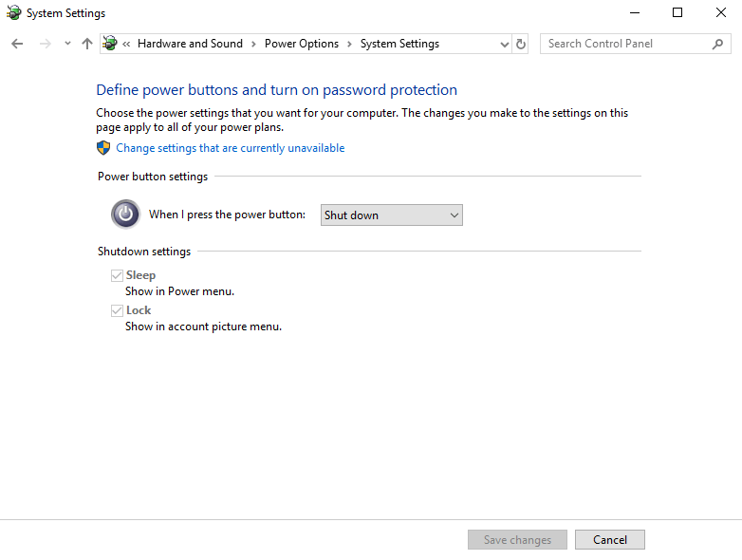
Task: Open the address bar history dropdown
Action: [x=504, y=44]
